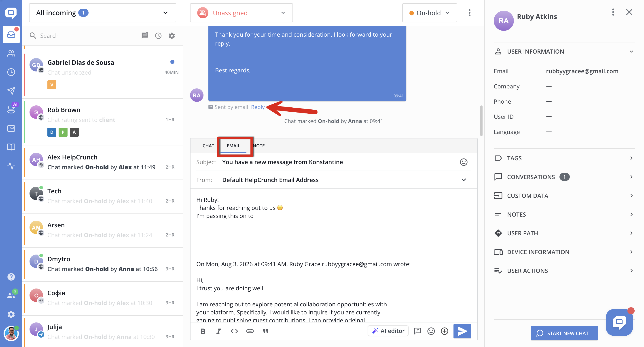Insert a link in the editor

point(250,331)
